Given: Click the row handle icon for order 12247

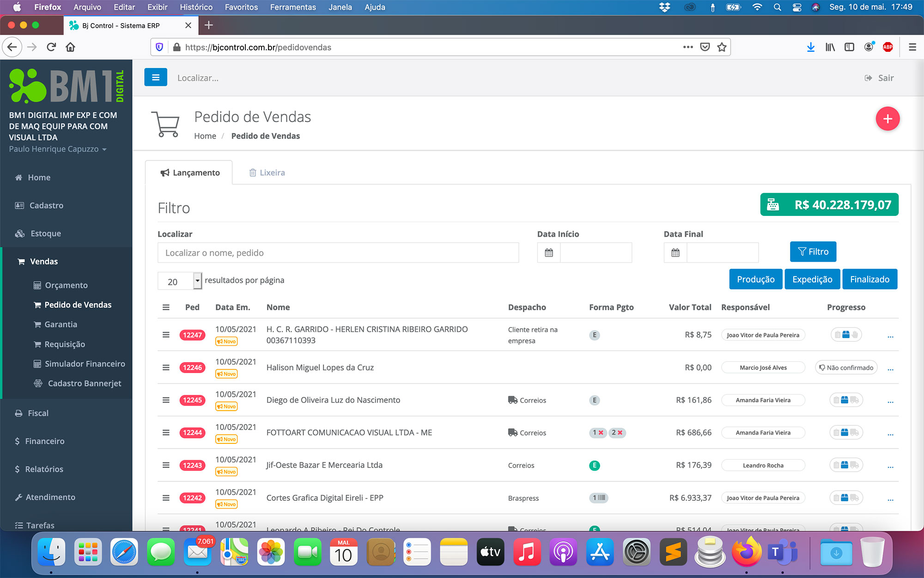Looking at the screenshot, I should [x=166, y=335].
